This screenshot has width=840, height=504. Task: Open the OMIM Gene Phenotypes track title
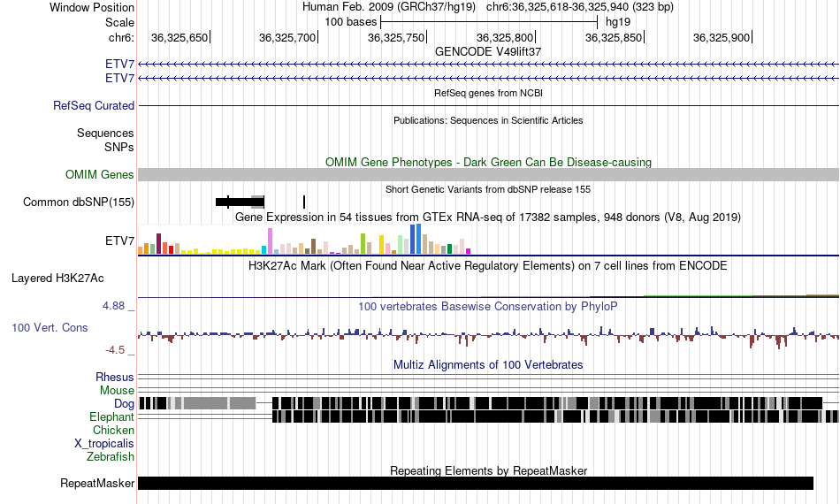[x=488, y=163]
